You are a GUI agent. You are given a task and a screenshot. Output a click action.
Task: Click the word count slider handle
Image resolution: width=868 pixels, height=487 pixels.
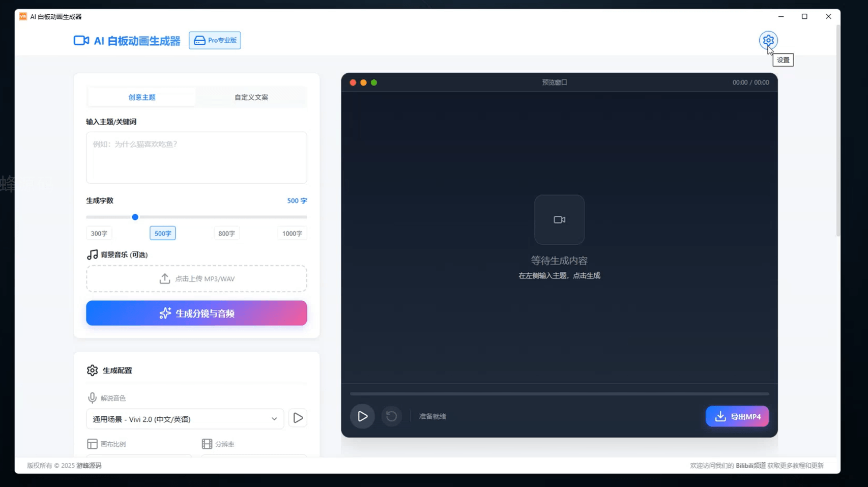click(x=135, y=217)
